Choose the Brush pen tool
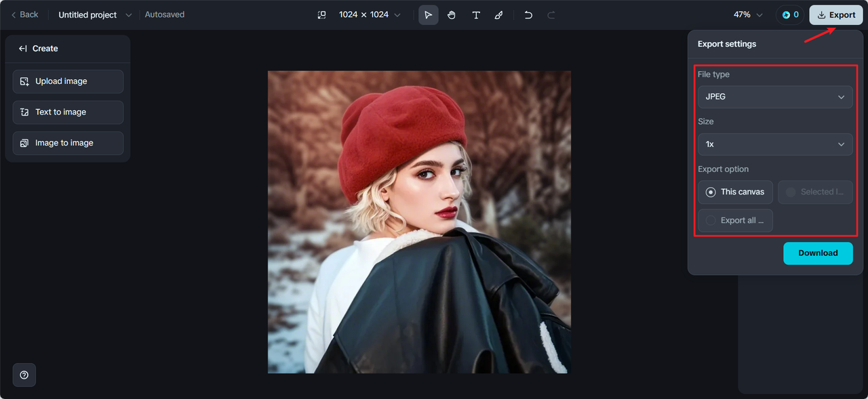The image size is (868, 399). [499, 15]
